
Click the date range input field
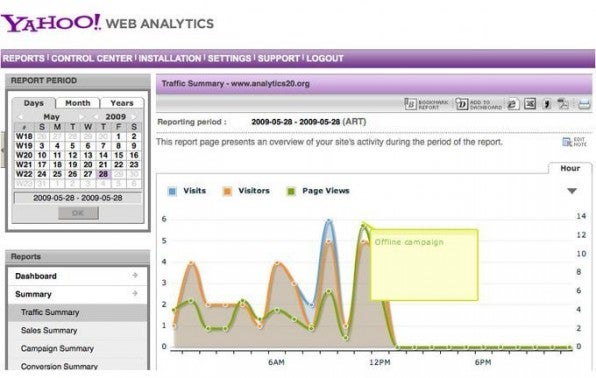(x=78, y=198)
